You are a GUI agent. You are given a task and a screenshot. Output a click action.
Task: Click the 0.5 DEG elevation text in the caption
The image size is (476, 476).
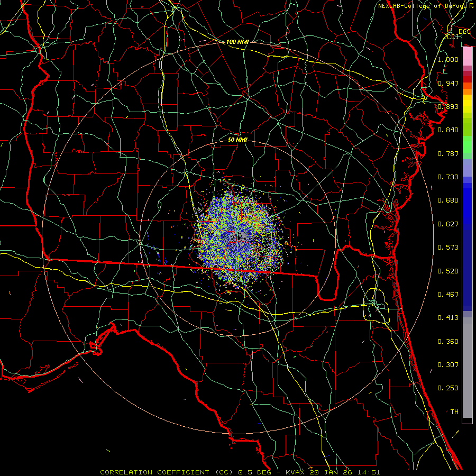(x=255, y=472)
